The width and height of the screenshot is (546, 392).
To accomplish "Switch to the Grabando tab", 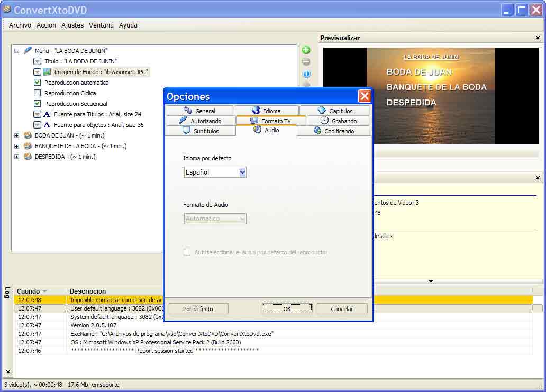I will click(x=339, y=121).
